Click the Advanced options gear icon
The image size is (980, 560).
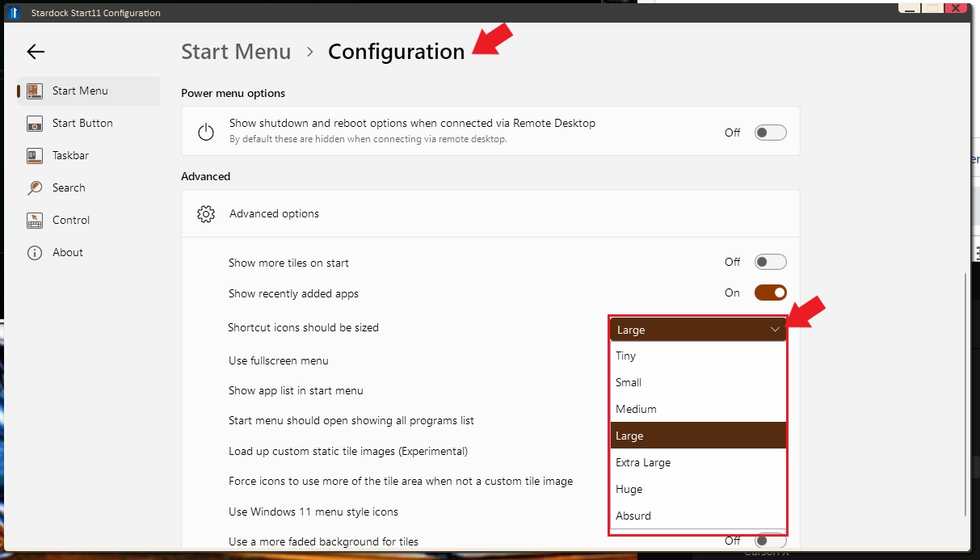tap(206, 214)
